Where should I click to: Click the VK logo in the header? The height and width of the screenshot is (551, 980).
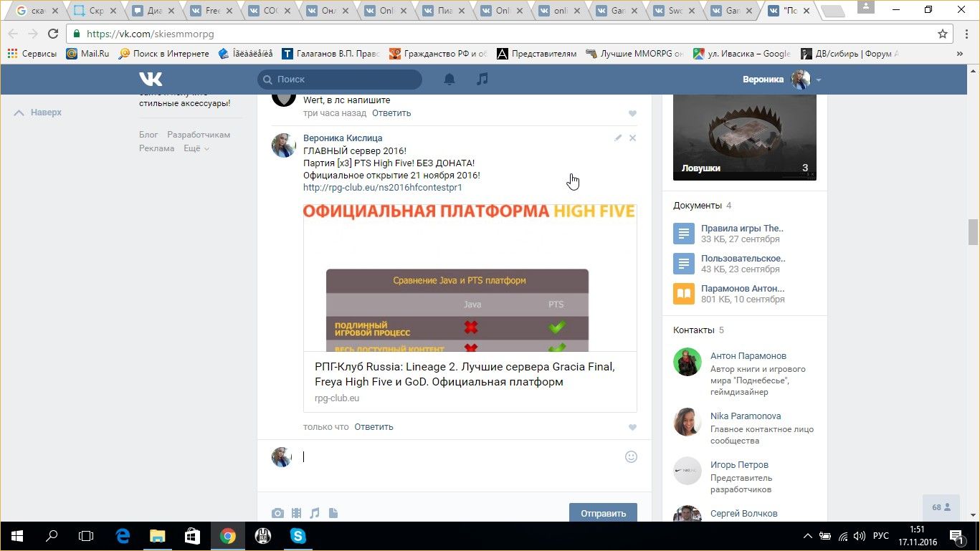click(151, 79)
